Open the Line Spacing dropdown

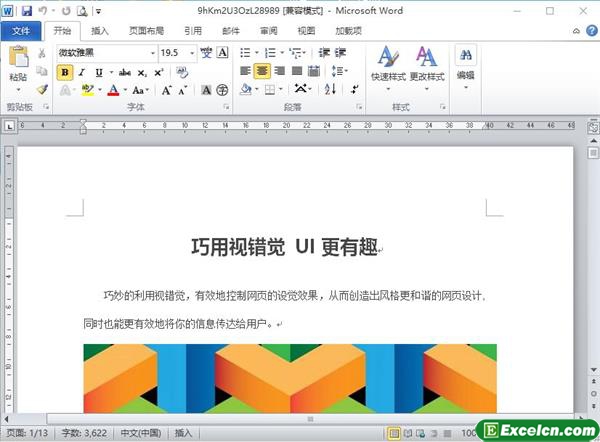339,71
